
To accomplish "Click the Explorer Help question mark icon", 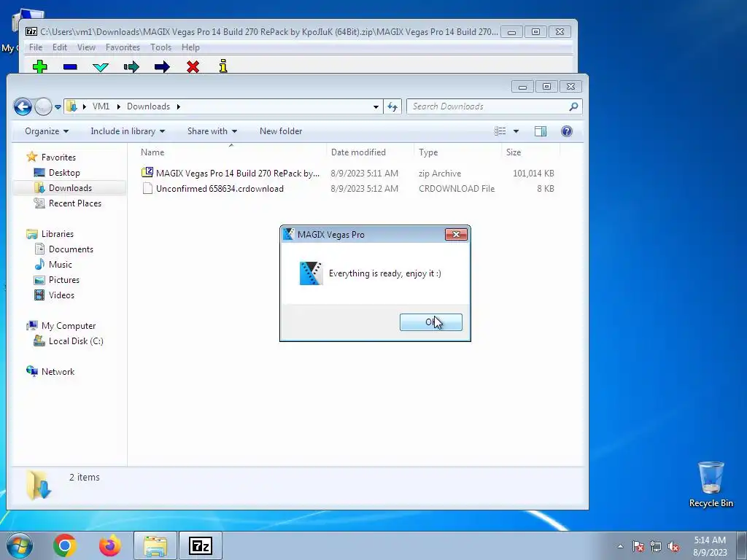I will click(x=566, y=131).
